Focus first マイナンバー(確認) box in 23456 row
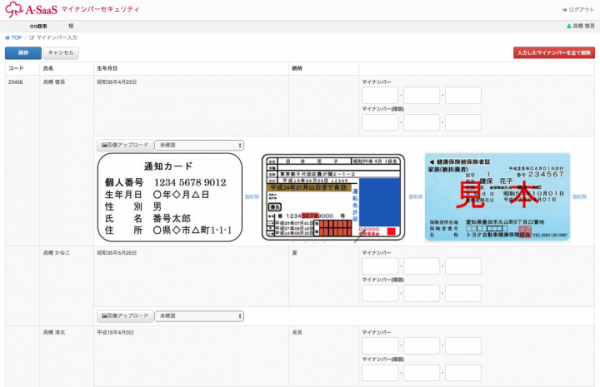The height and width of the screenshot is (387, 600). pos(380,122)
